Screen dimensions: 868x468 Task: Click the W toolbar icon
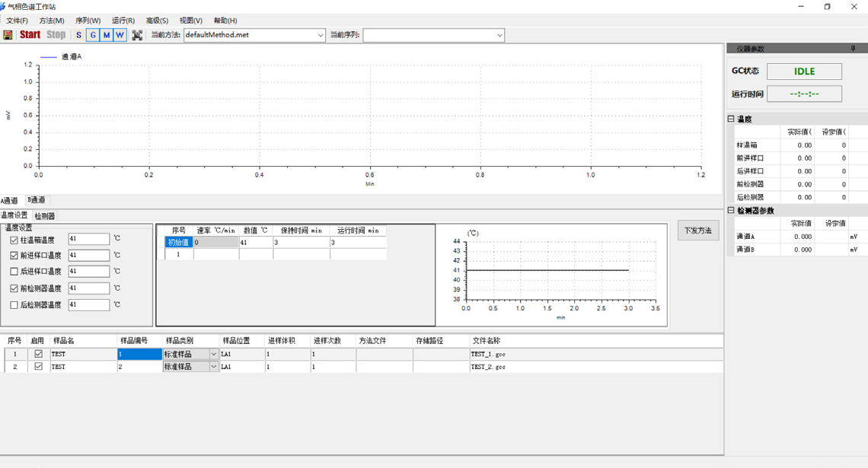120,35
